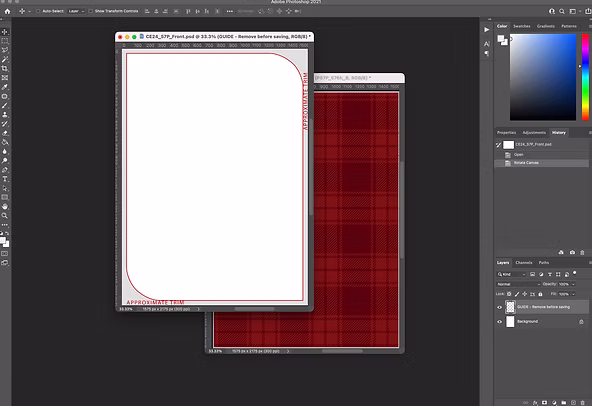Enable the Auto-Select checkbox
Image resolution: width=592 pixels, height=406 pixels.
click(x=38, y=11)
